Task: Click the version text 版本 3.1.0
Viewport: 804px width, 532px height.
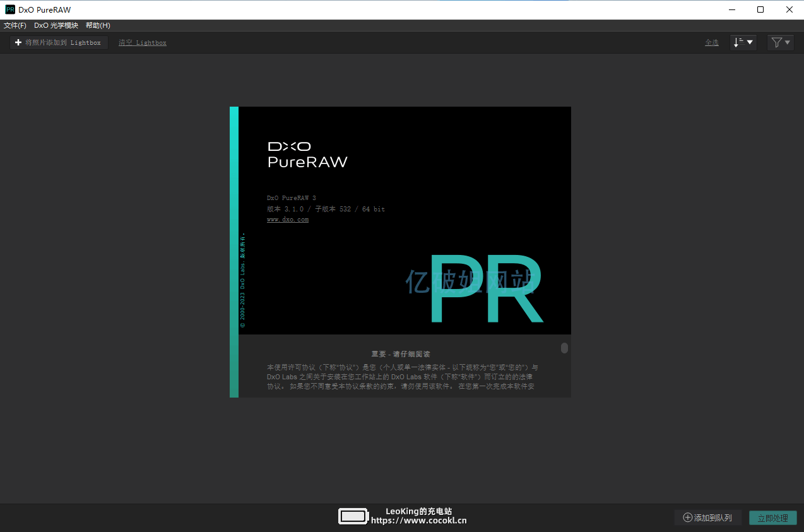Action: (x=285, y=209)
